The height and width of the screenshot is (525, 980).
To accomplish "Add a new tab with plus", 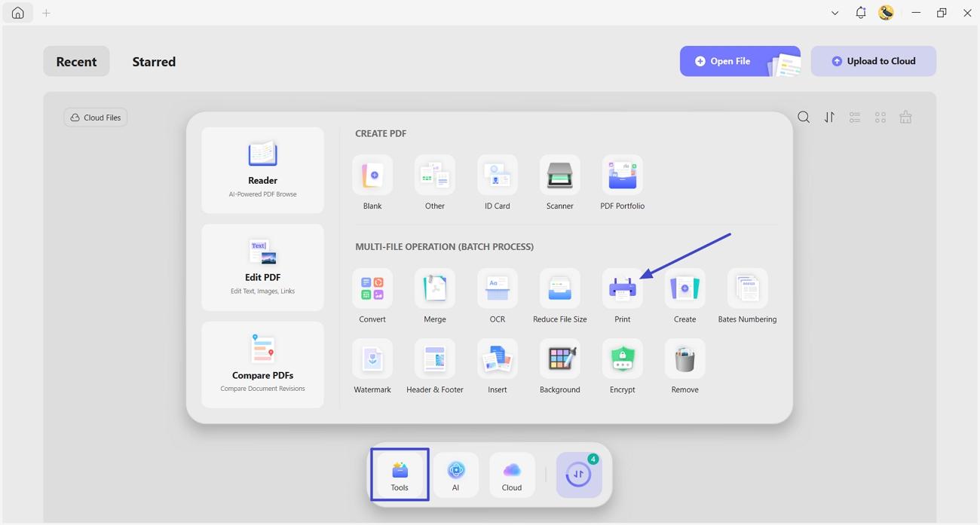I will (x=46, y=13).
